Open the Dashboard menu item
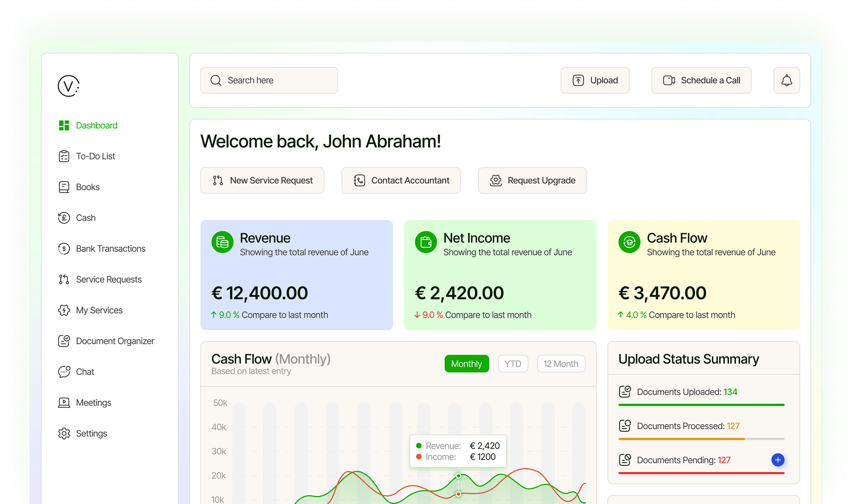Viewport: 852px width, 504px height. (88, 125)
